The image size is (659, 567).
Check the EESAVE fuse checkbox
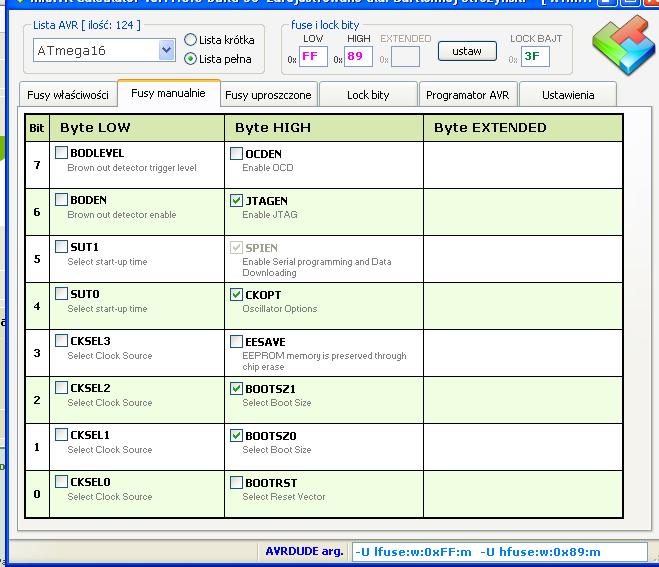click(x=237, y=341)
